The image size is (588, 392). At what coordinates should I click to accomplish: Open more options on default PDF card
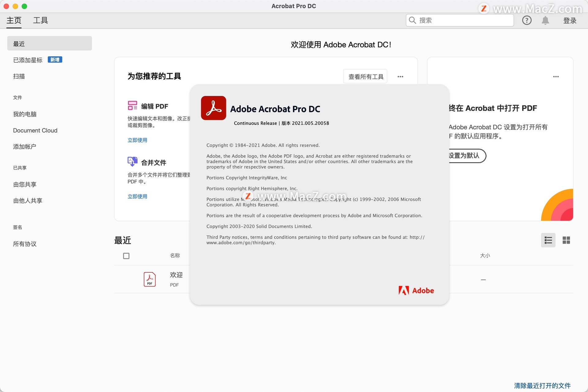[556, 77]
